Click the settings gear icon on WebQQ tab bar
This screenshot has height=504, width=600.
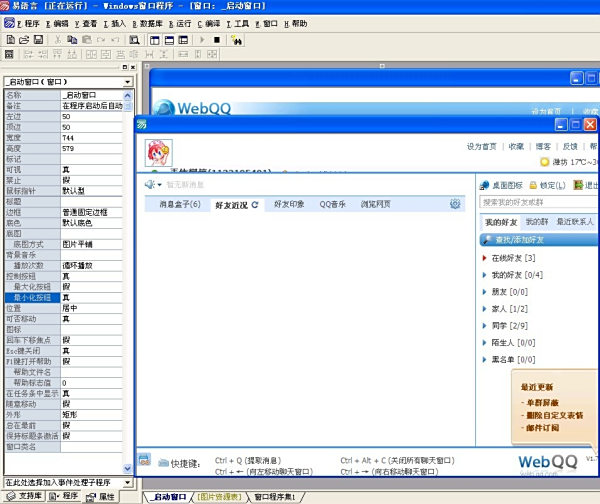[455, 204]
